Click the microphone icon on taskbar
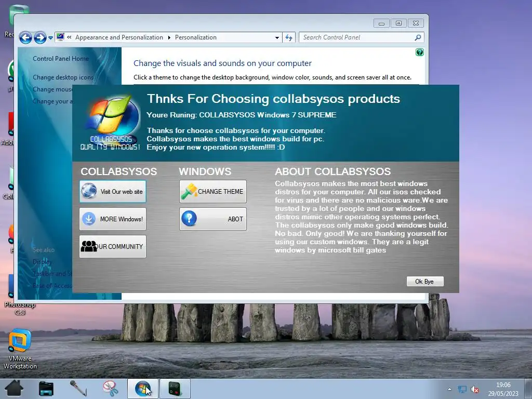Screen dimensions: 532x399 pyautogui.click(x=78, y=389)
